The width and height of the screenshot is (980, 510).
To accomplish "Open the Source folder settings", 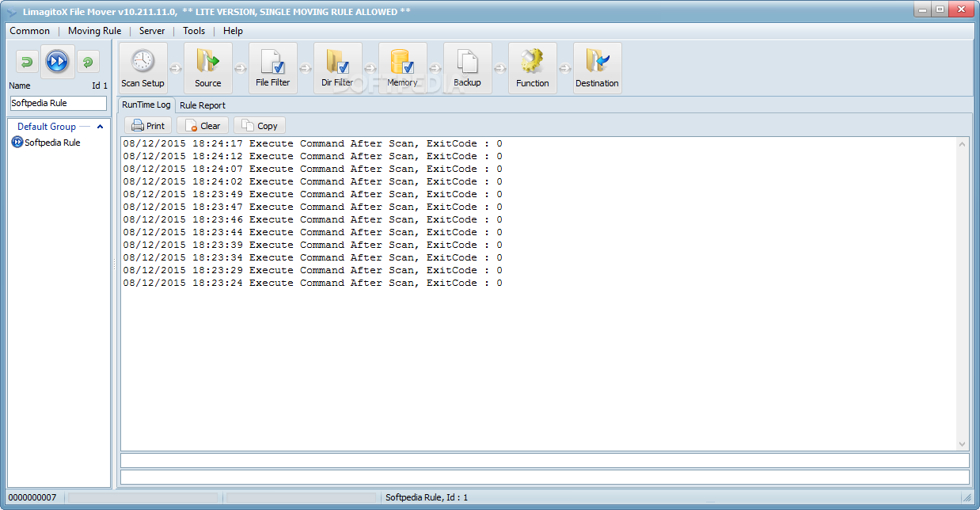I will (208, 68).
